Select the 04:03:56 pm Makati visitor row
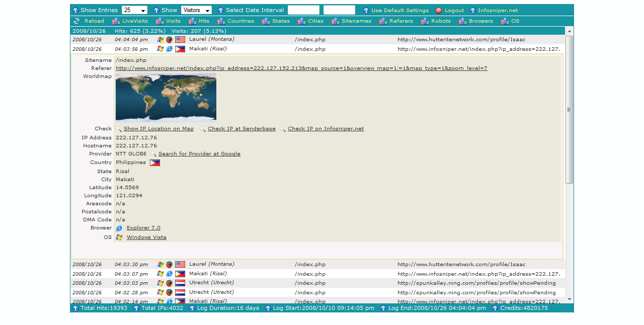This screenshot has width=644, height=325. point(317,49)
